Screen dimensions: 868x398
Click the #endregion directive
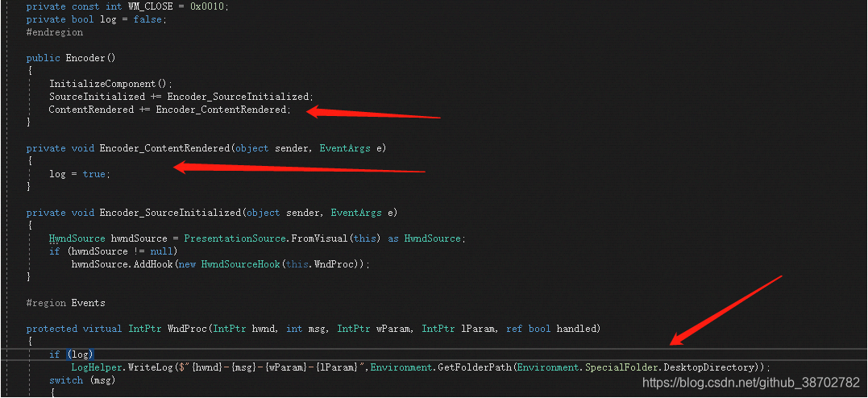[55, 32]
